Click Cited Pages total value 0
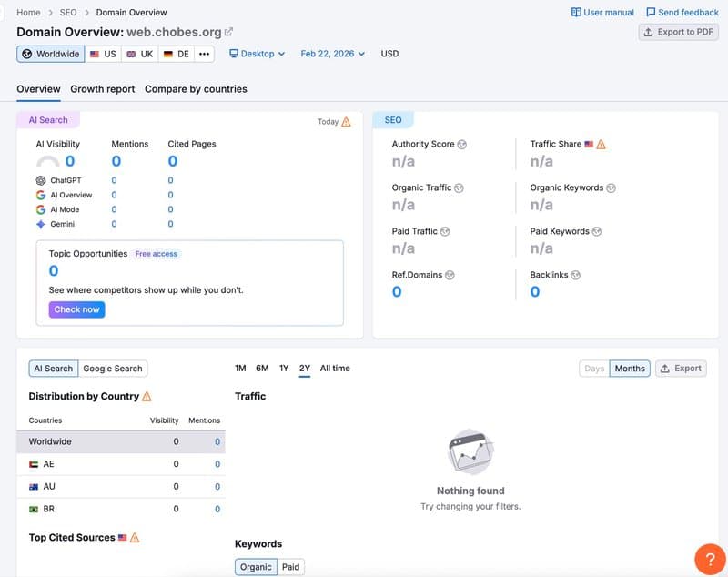This screenshot has height=577, width=728. coord(173,161)
